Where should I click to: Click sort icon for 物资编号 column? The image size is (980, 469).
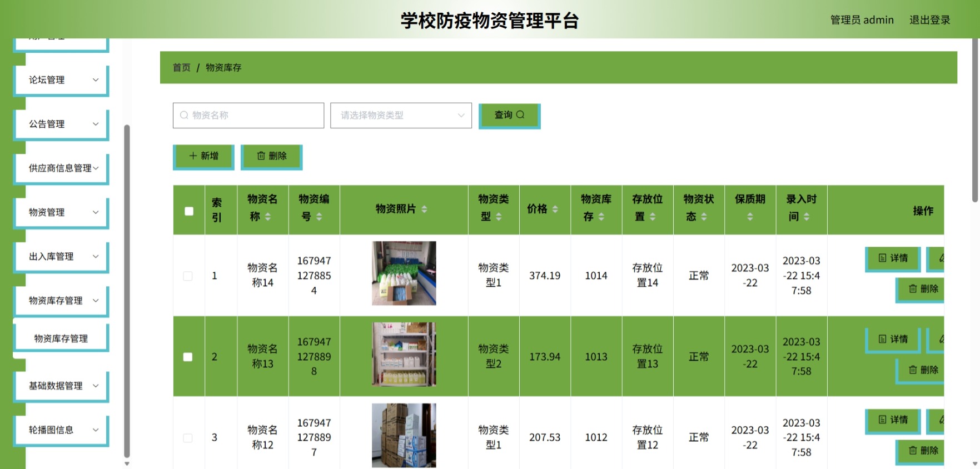(319, 217)
